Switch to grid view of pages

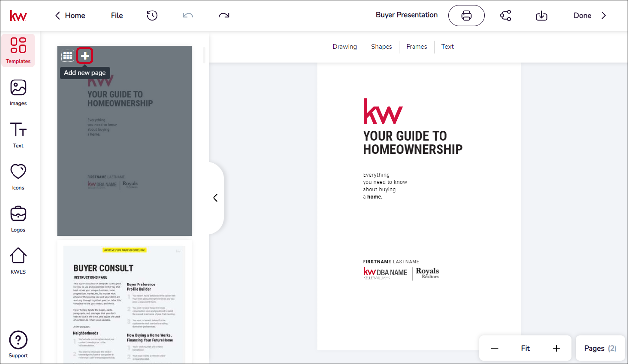click(x=68, y=56)
